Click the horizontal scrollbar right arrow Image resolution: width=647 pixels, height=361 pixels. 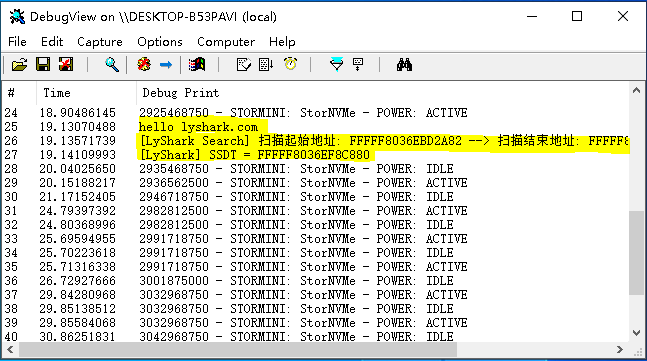(619, 350)
